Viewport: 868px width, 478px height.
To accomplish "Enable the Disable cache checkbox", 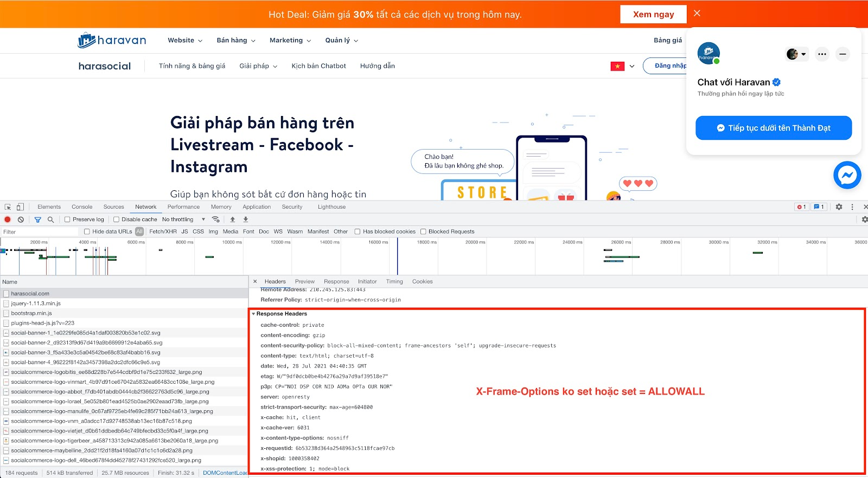I will click(116, 219).
